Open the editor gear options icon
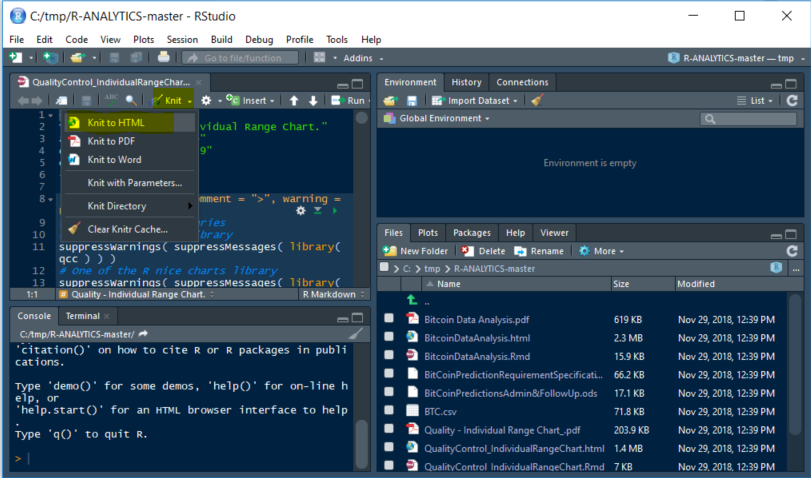Image resolution: width=811 pixels, height=478 pixels. click(x=206, y=100)
